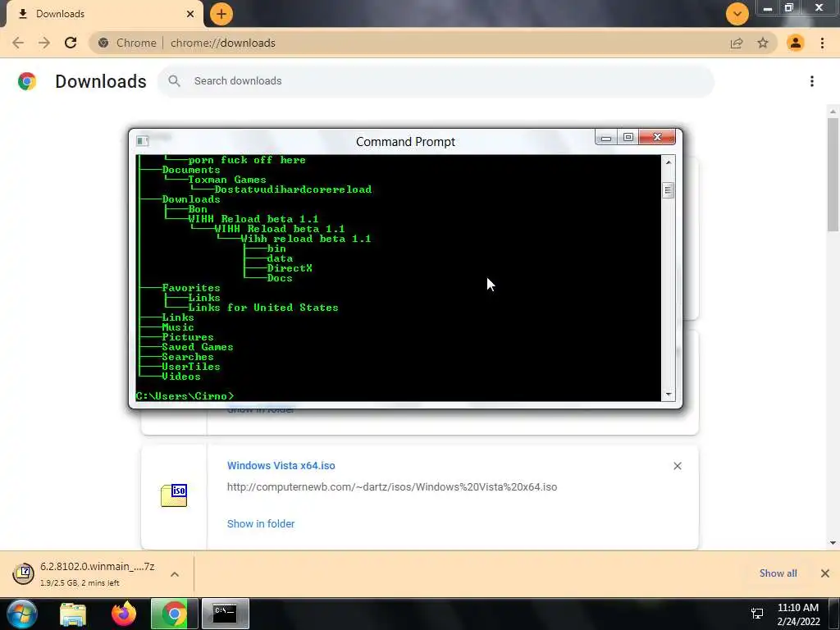The height and width of the screenshot is (630, 840).
Task: Open the tab search dropdown arrow
Action: coord(737,14)
